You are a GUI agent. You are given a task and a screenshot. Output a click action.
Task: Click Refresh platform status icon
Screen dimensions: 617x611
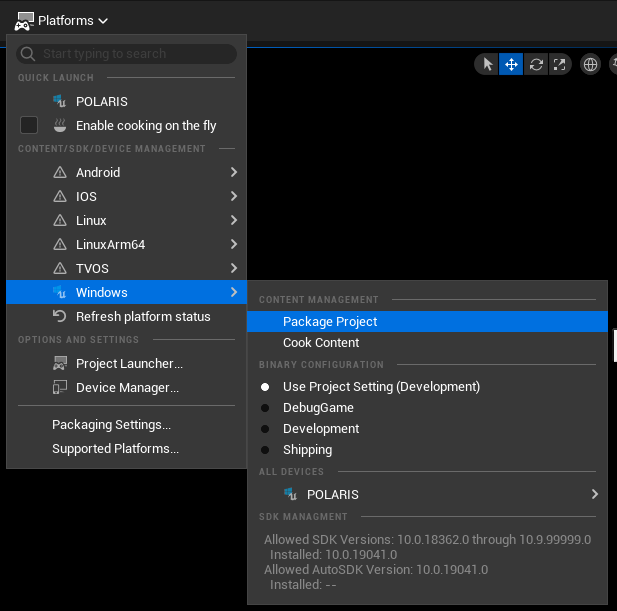pos(59,317)
